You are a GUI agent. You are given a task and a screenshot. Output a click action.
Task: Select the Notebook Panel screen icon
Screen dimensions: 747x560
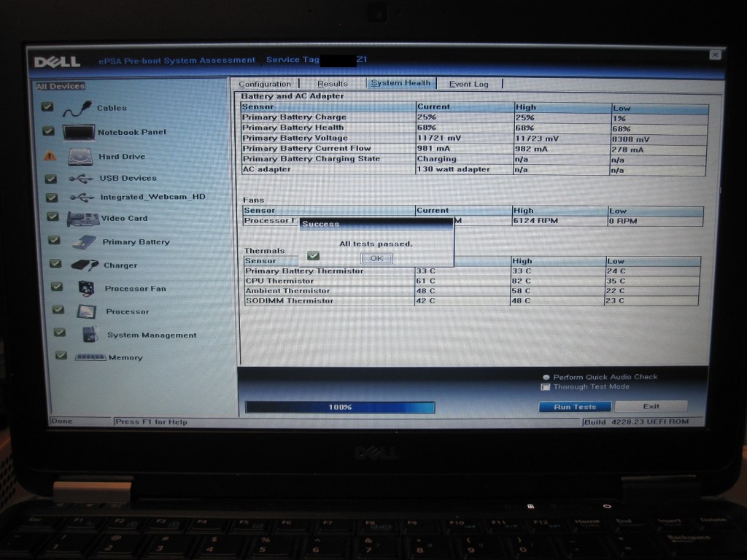(78, 133)
